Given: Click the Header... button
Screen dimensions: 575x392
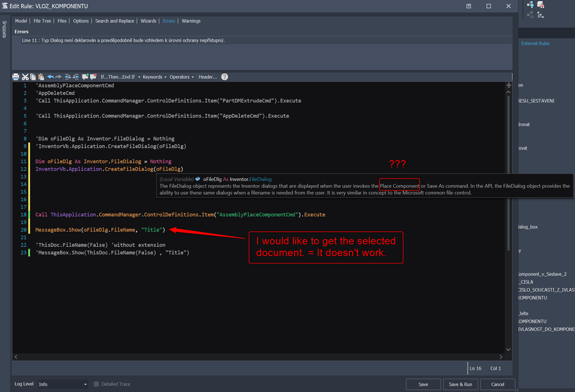Looking at the screenshot, I should click(207, 77).
